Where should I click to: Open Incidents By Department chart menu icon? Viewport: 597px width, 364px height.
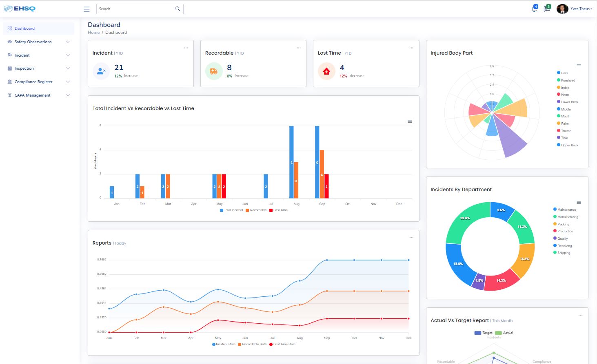tap(579, 203)
